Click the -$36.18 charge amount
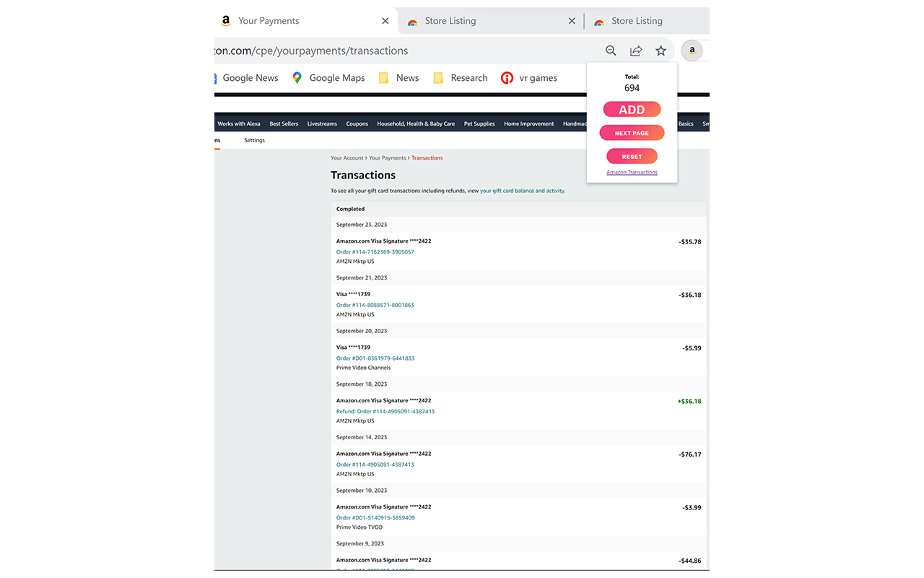The width and height of the screenshot is (924, 578). [x=690, y=295]
